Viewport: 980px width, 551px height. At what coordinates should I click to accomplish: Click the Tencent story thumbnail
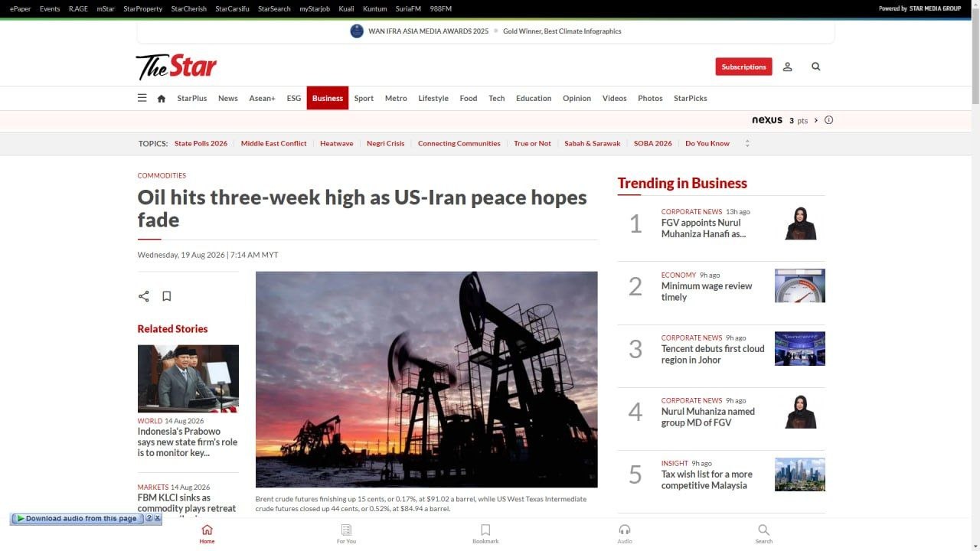(x=800, y=348)
